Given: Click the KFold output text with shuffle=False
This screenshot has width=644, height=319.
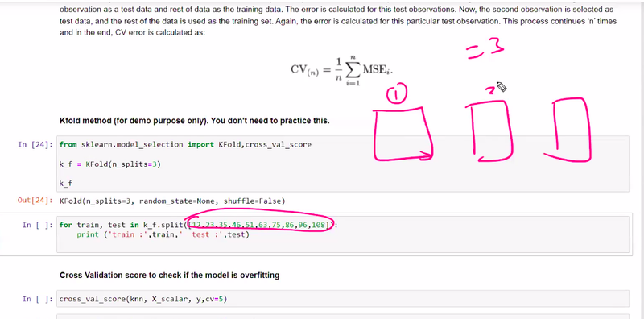Looking at the screenshot, I should coord(172,201).
